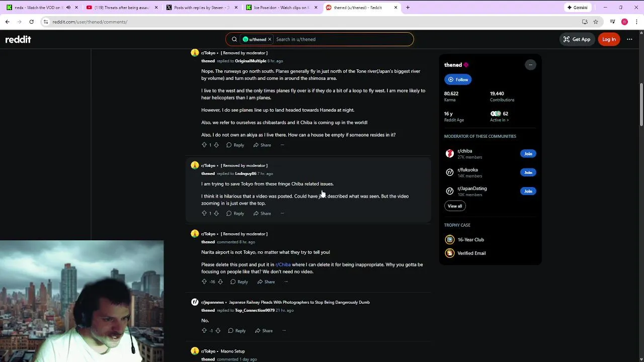
Task: Share the 'No.' comment
Action: 264,330
